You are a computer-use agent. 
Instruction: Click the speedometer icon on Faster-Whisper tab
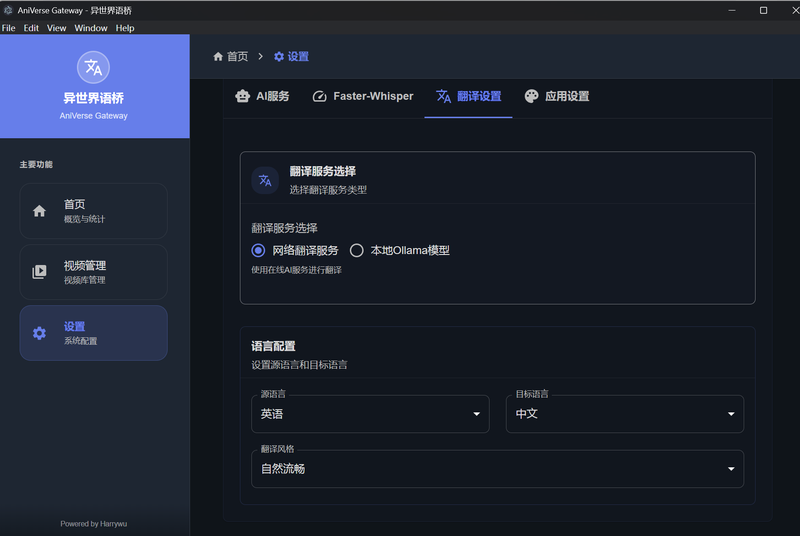(319, 96)
